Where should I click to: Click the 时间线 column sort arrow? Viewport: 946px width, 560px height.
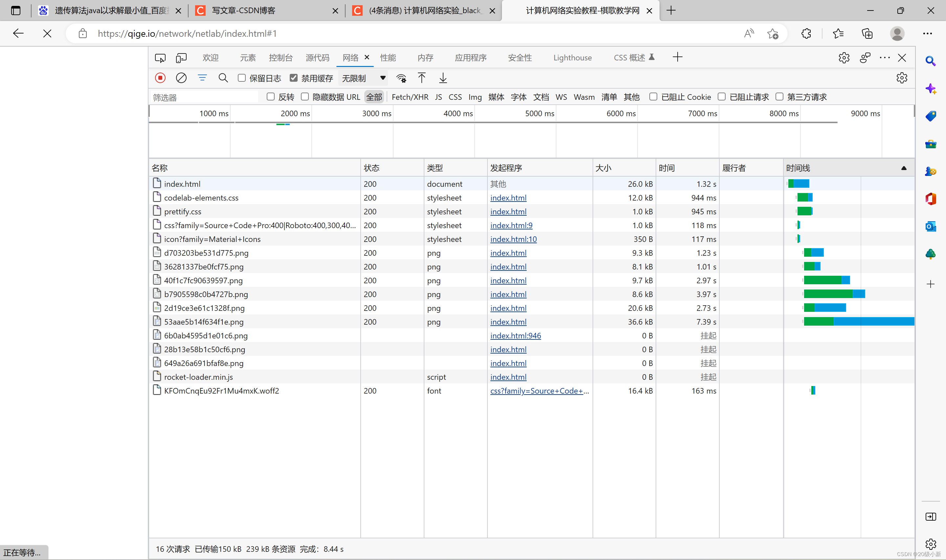tap(904, 168)
